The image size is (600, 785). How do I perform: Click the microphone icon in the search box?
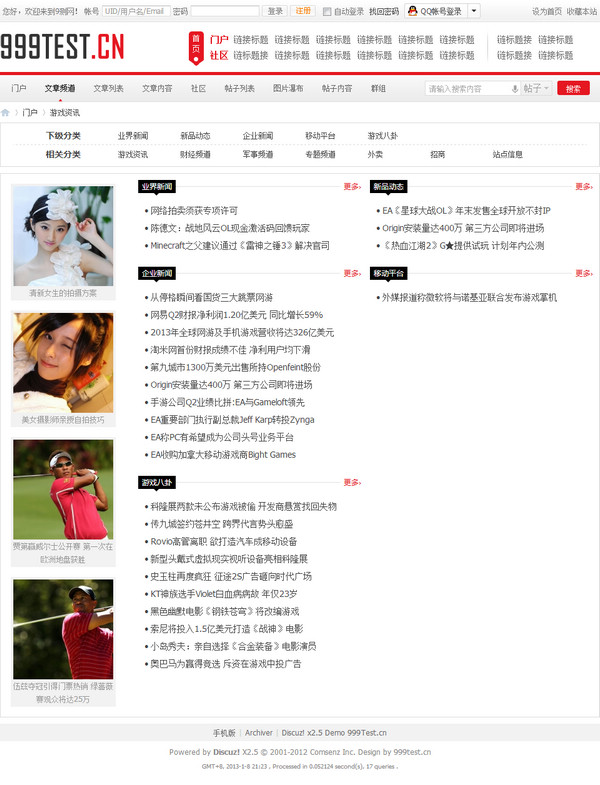(514, 89)
